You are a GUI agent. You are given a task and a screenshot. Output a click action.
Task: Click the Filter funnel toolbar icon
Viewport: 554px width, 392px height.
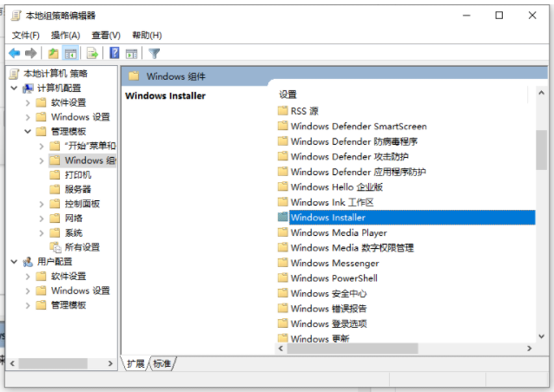154,54
